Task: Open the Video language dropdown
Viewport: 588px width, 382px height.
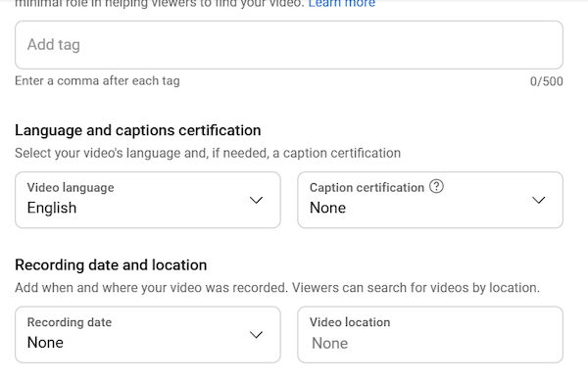Action: tap(148, 200)
